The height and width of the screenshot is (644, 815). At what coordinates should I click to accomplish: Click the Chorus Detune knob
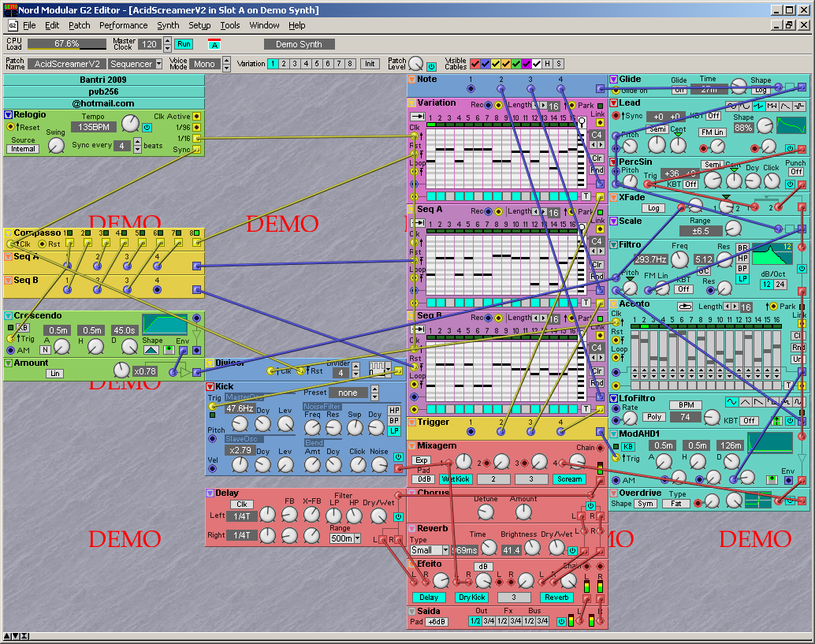click(485, 512)
